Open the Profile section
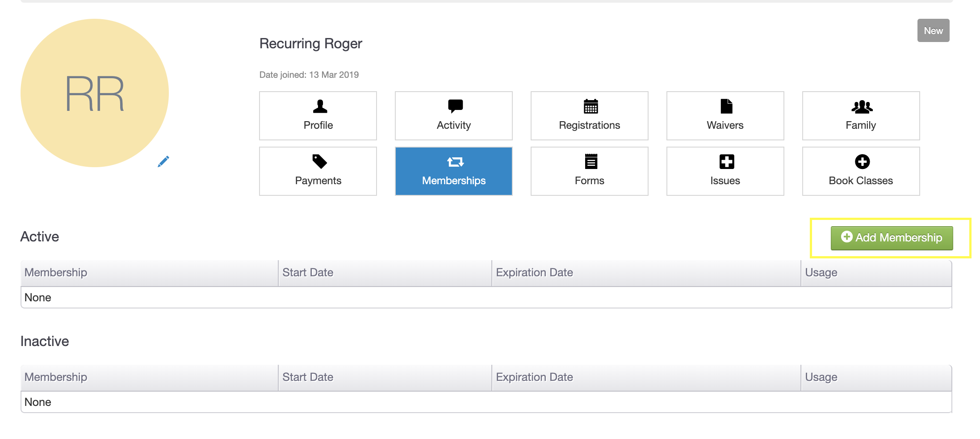Image resolution: width=980 pixels, height=439 pixels. tap(318, 116)
